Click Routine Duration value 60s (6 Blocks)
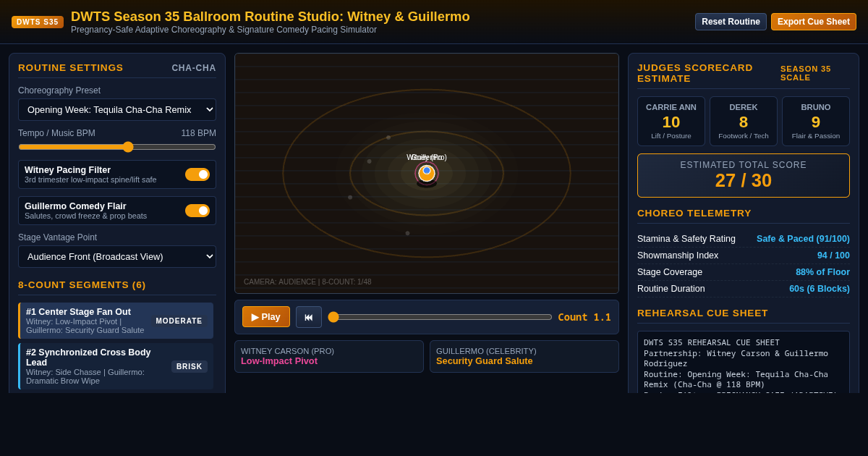Image resolution: width=868 pixels, height=456 pixels. (x=820, y=289)
